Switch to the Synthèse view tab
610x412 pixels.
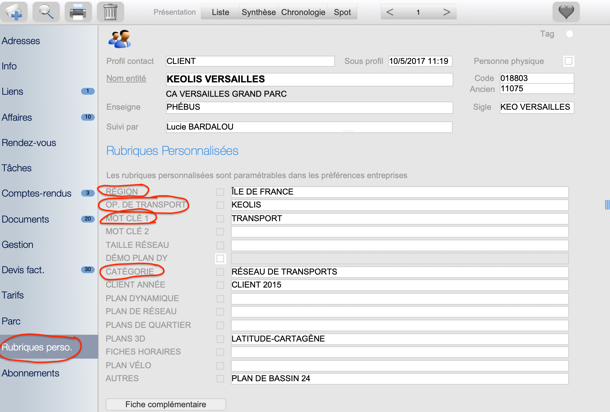(x=258, y=13)
